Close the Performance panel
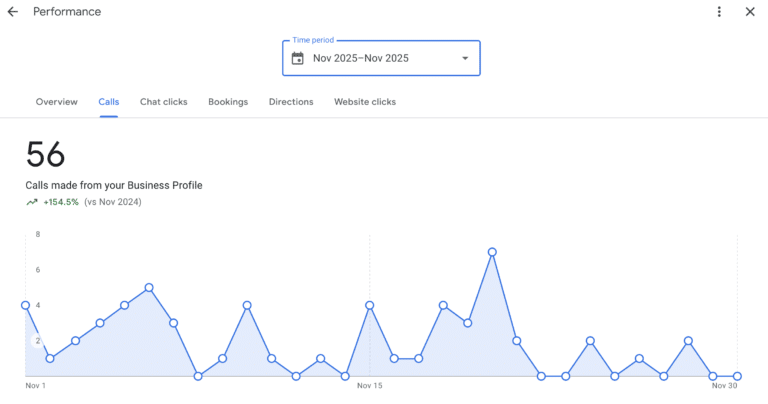The width and height of the screenshot is (768, 404). [x=750, y=12]
